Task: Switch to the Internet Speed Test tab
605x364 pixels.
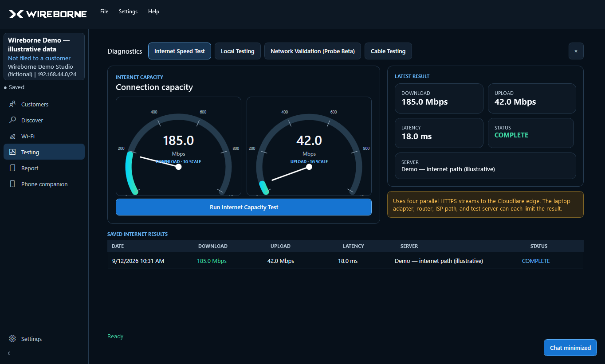Action: coord(180,51)
